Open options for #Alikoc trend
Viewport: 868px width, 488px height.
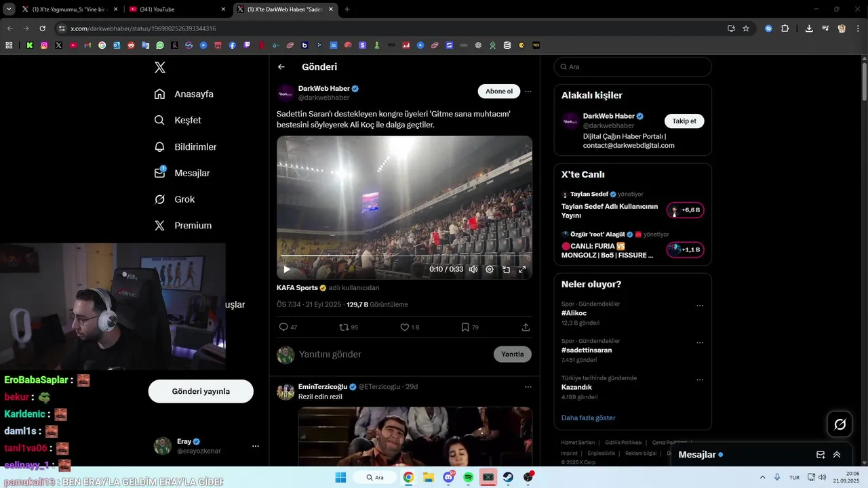700,306
